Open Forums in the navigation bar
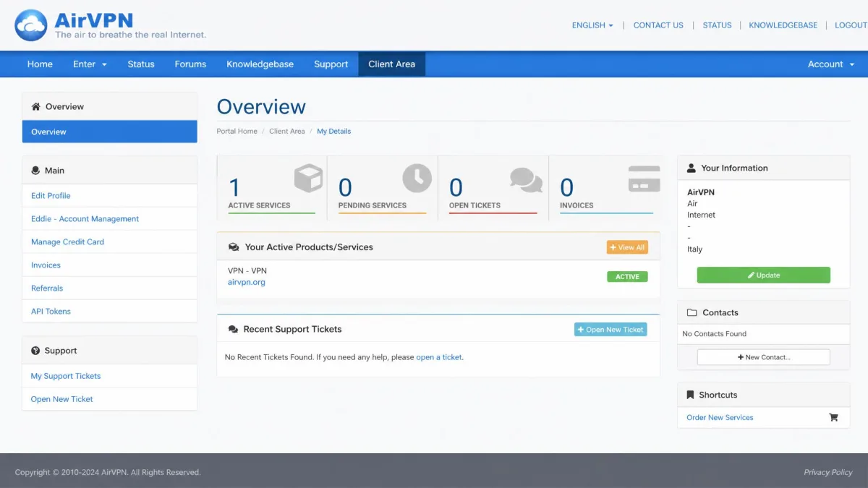The image size is (868, 488). click(x=190, y=64)
